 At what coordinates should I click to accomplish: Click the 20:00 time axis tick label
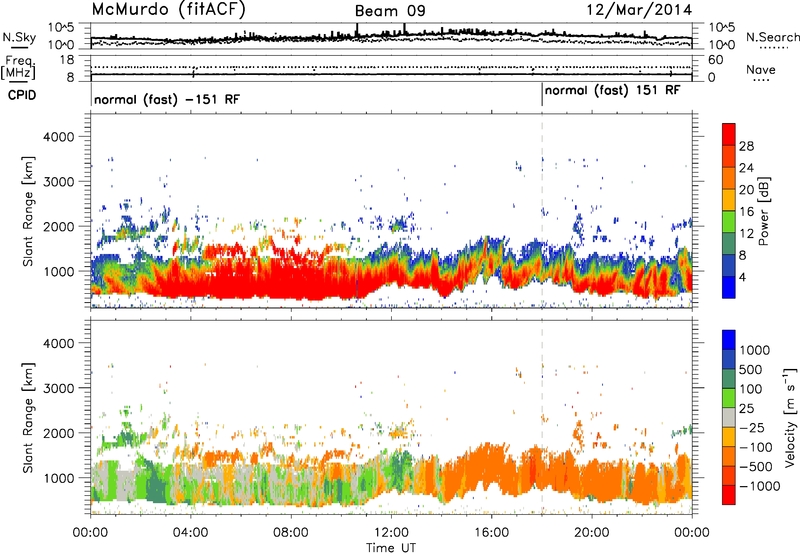(x=591, y=533)
